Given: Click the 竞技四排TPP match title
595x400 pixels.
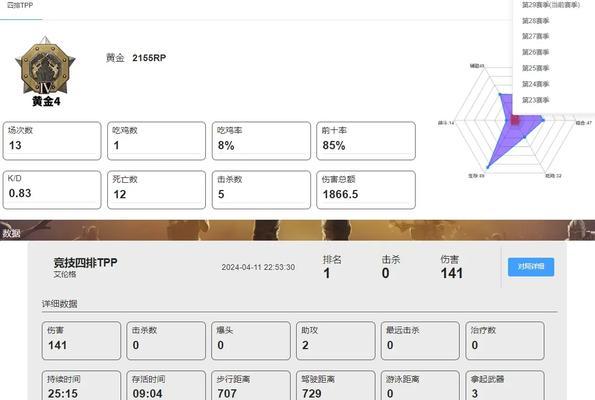Looking at the screenshot, I should [85, 263].
